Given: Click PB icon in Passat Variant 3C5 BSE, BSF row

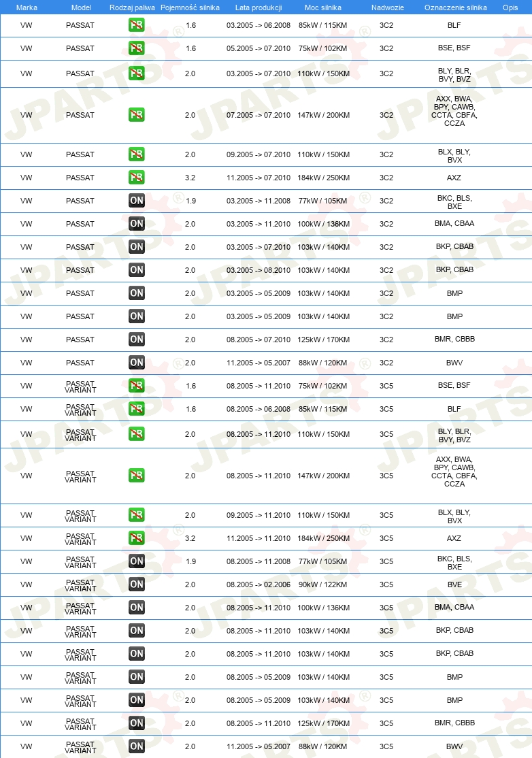Looking at the screenshot, I should 137,386.
